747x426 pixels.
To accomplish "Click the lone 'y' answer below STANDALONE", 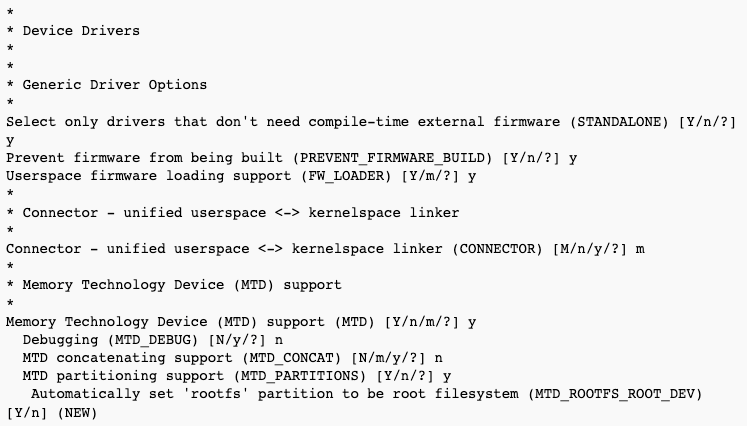I will [x=10, y=141].
